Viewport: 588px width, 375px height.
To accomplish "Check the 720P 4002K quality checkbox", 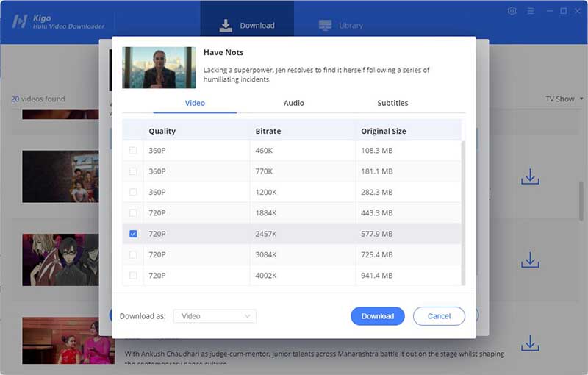I will click(x=133, y=275).
